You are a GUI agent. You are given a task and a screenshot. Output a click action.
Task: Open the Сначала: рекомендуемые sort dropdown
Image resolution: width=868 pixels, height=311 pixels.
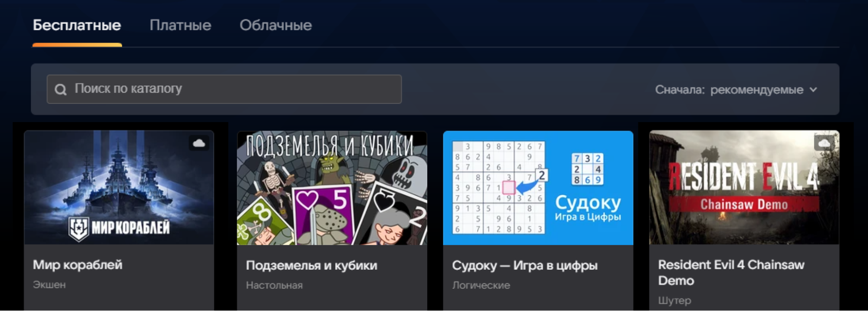click(x=736, y=89)
